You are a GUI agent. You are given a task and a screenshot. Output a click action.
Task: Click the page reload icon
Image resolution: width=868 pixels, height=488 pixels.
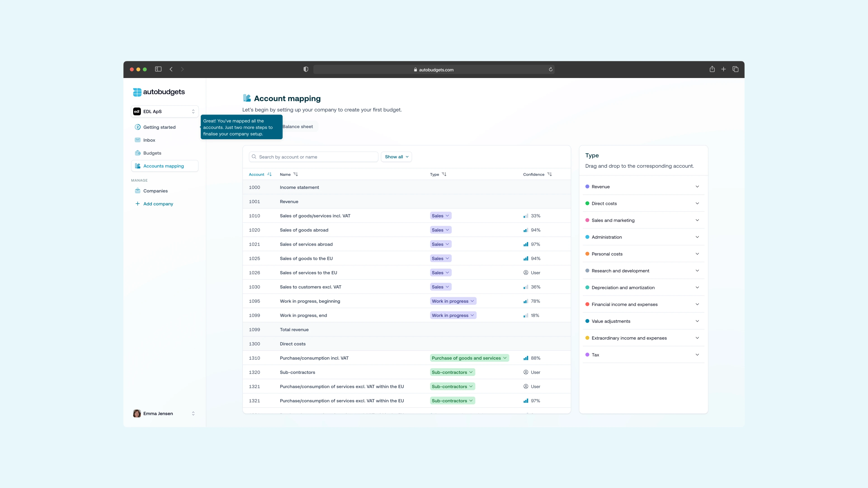pyautogui.click(x=551, y=69)
